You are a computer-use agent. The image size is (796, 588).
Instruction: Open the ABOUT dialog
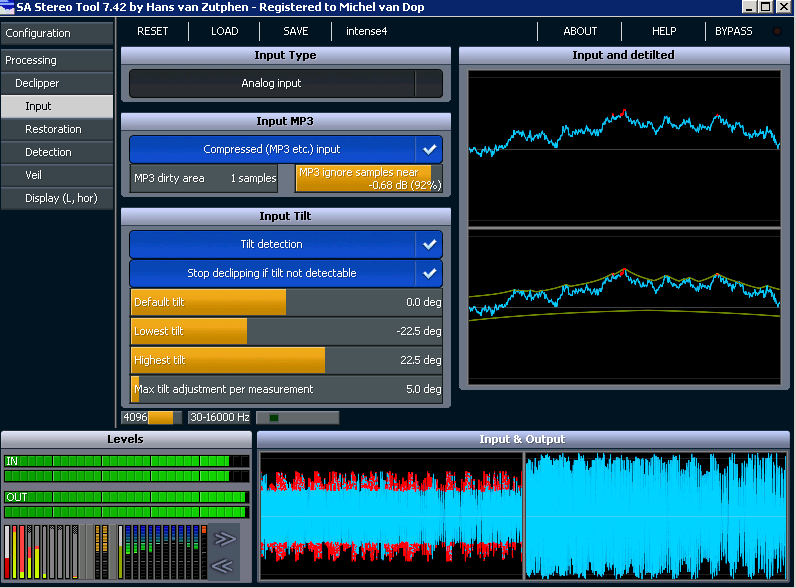tap(580, 31)
